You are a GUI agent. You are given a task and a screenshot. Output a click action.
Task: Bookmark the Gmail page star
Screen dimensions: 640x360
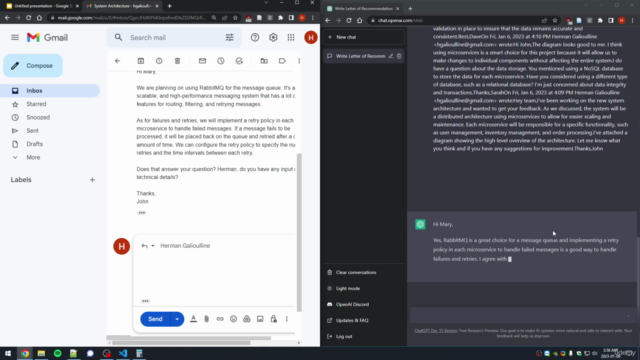235,18
